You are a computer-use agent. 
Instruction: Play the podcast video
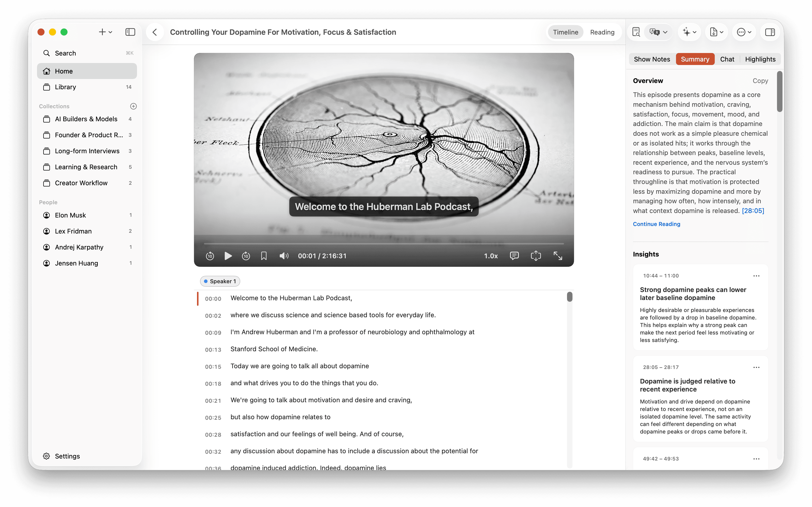coord(228,256)
